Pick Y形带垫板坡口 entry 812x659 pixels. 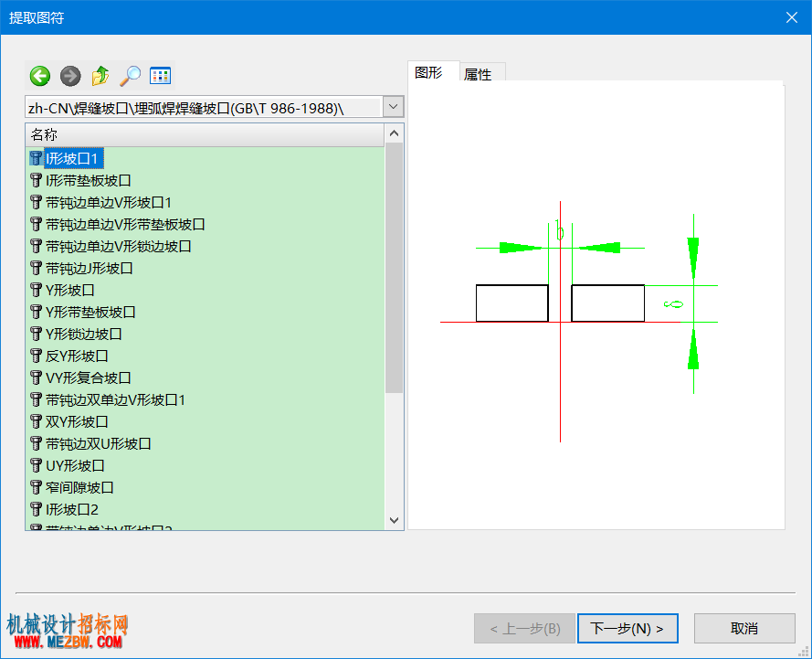pos(90,313)
